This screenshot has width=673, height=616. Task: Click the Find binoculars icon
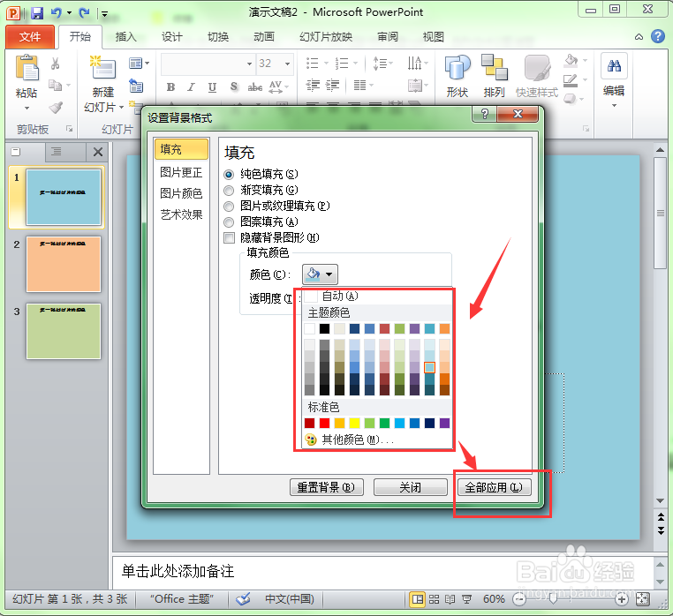coord(614,65)
